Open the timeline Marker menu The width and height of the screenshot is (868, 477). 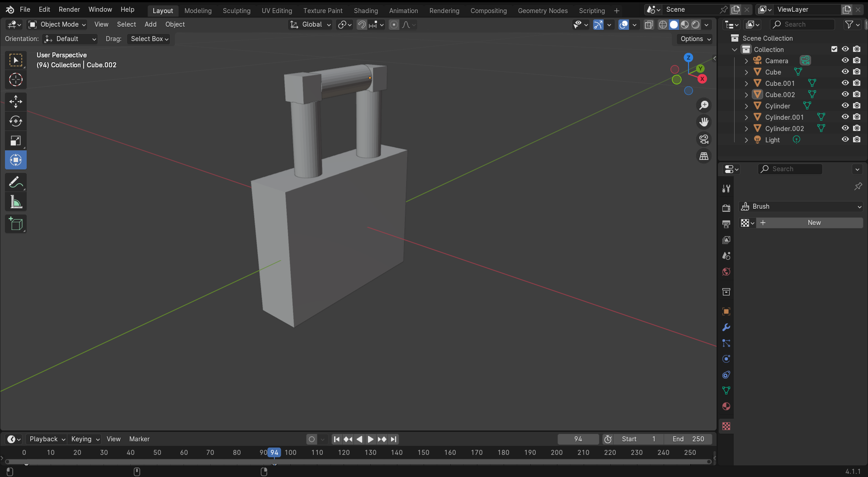click(x=139, y=439)
